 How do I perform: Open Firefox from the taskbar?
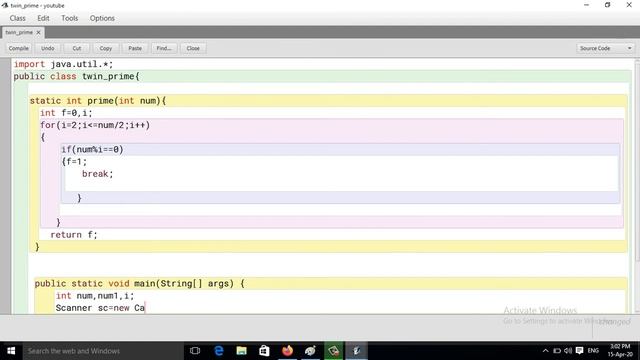tap(287, 351)
